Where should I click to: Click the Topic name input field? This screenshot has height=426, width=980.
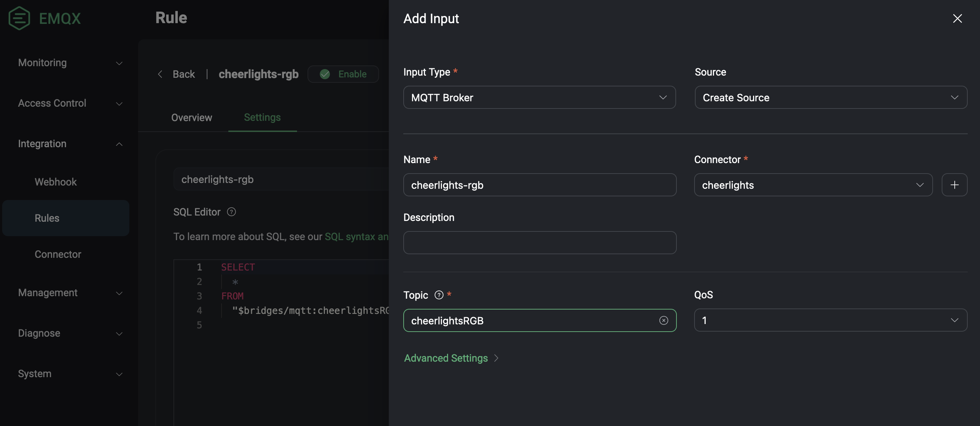pos(540,320)
